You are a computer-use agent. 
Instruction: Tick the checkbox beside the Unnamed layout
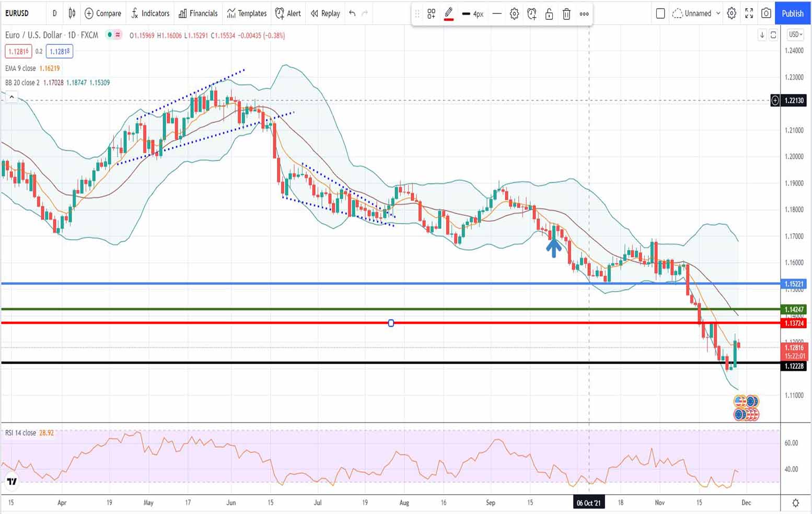[x=660, y=14]
